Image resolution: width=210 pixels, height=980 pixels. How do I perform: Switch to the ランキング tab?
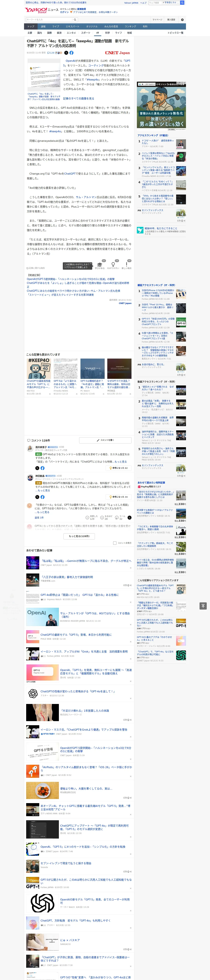130,27
